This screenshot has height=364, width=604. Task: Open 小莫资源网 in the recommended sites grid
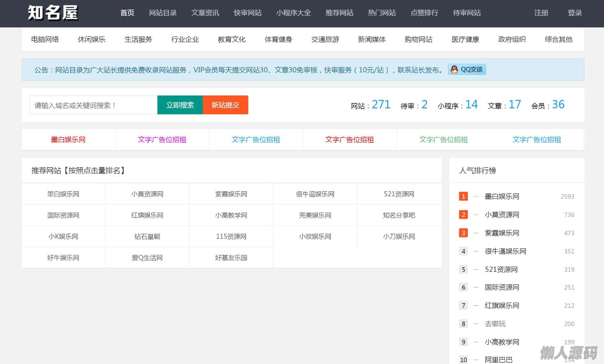[147, 194]
